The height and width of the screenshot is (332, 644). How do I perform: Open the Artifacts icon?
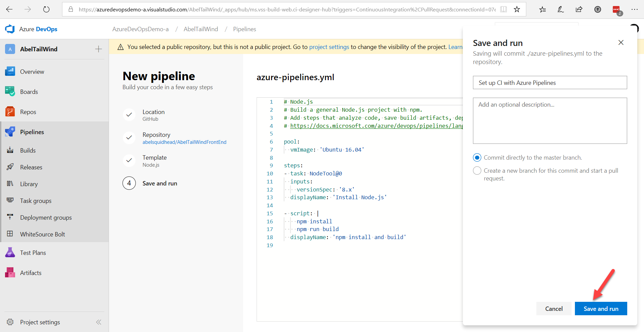coord(10,273)
